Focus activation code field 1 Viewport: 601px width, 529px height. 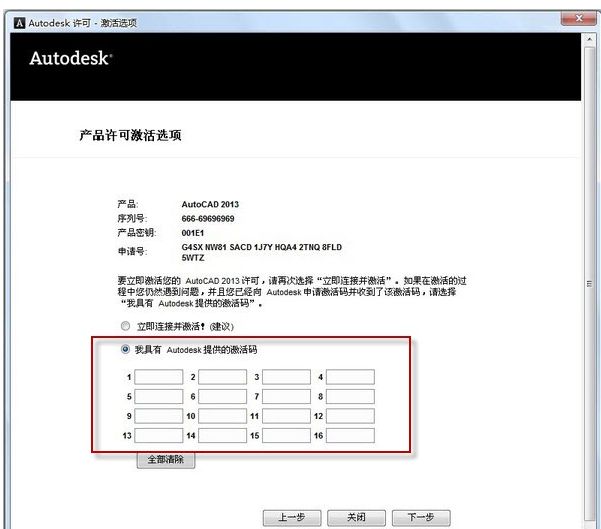159,377
